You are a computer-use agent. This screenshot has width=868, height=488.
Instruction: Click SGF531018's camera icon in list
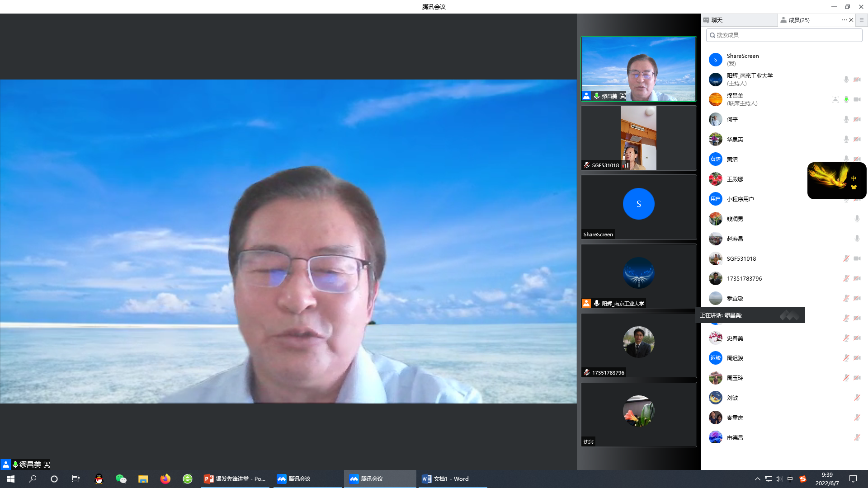[x=857, y=258]
